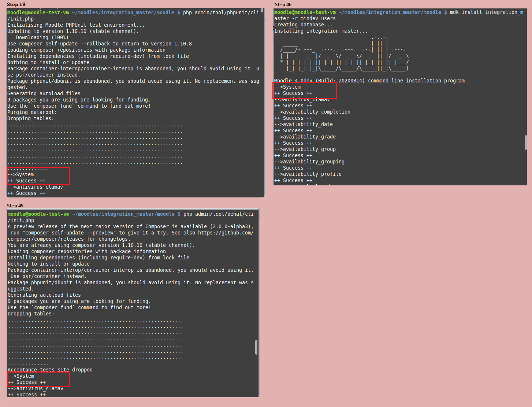Click the '-->availability_group' line
The width and height of the screenshot is (532, 407).
pos(305,149)
